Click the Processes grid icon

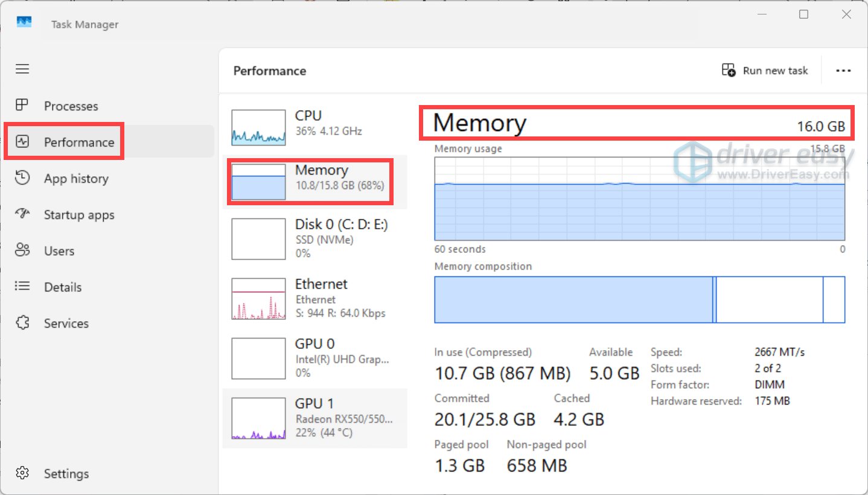click(22, 106)
